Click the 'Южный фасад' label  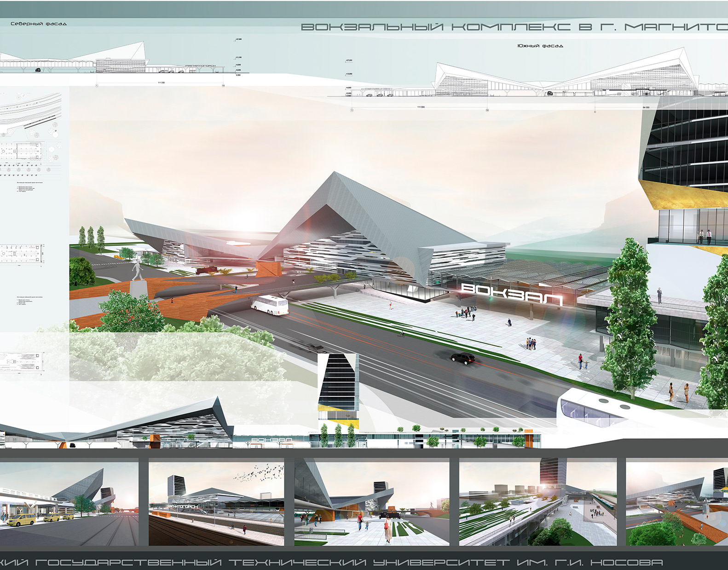point(540,46)
